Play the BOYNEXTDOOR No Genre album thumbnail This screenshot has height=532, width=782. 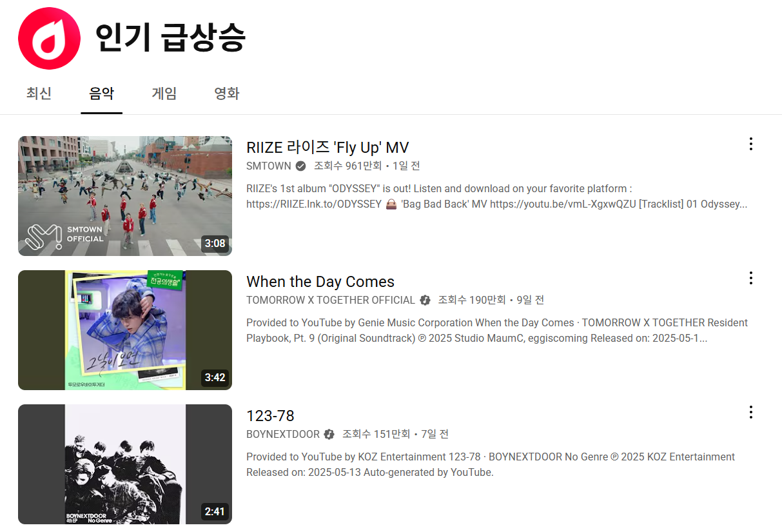click(124, 464)
